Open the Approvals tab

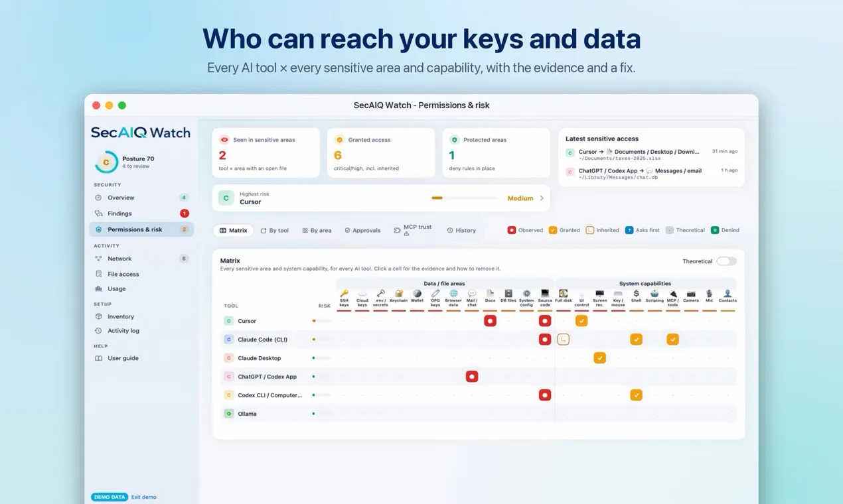click(x=362, y=230)
